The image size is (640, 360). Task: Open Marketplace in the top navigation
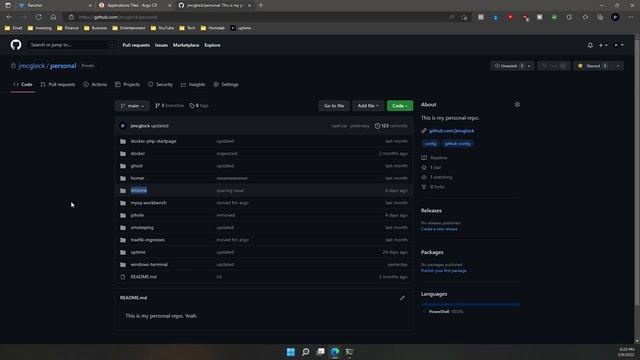coord(186,45)
